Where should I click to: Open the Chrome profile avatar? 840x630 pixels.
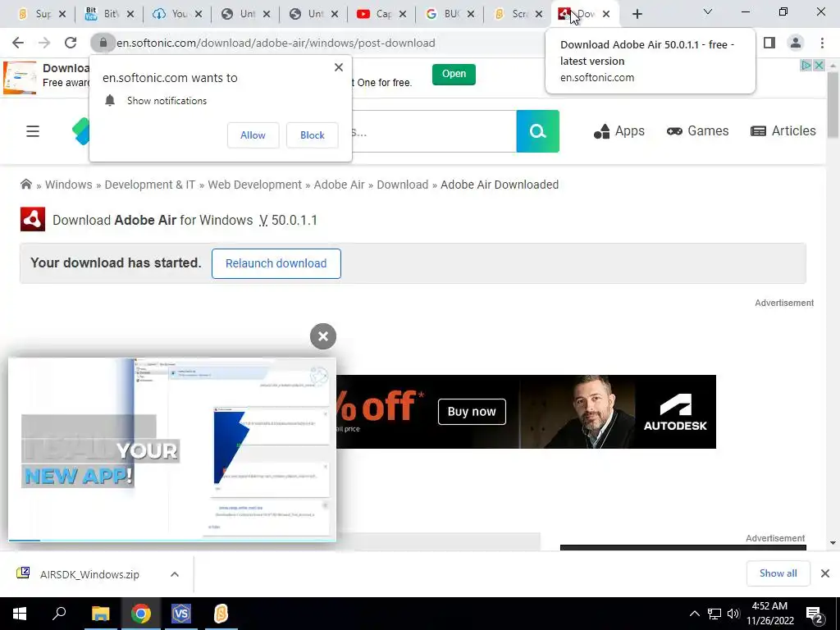[796, 43]
